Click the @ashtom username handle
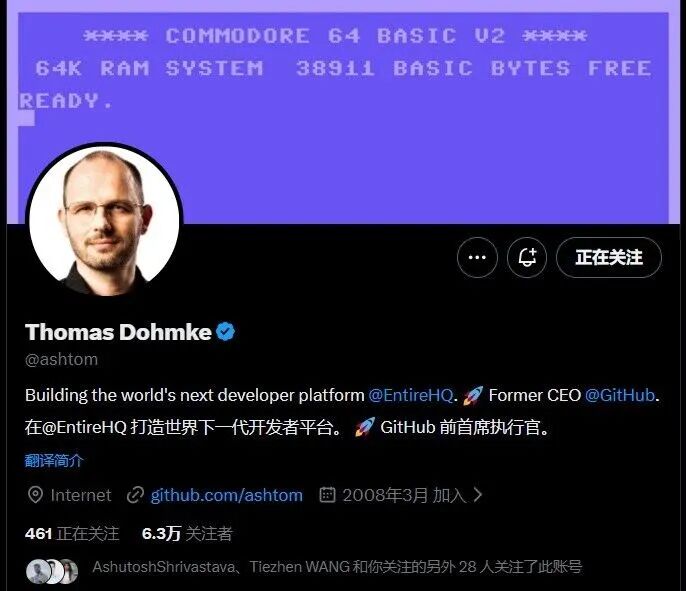This screenshot has width=686, height=591. tap(62, 360)
